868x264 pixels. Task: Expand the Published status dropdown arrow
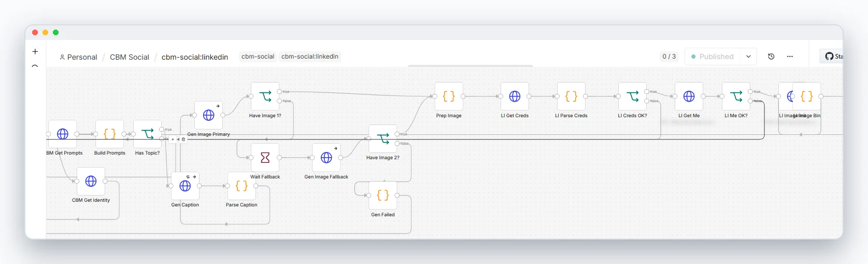click(749, 57)
